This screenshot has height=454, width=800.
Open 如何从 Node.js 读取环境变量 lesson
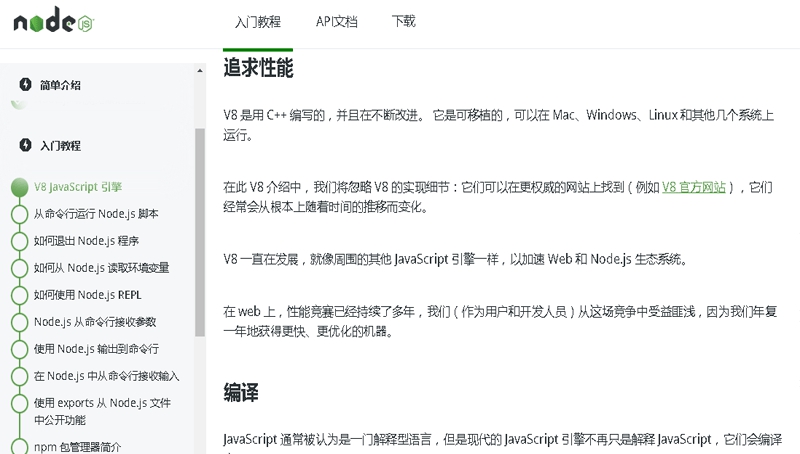[102, 268]
